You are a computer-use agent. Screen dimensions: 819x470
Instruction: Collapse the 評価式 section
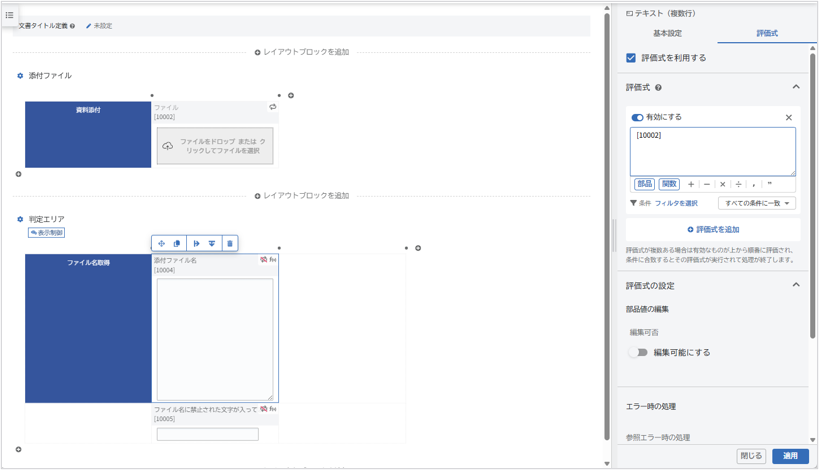point(795,87)
